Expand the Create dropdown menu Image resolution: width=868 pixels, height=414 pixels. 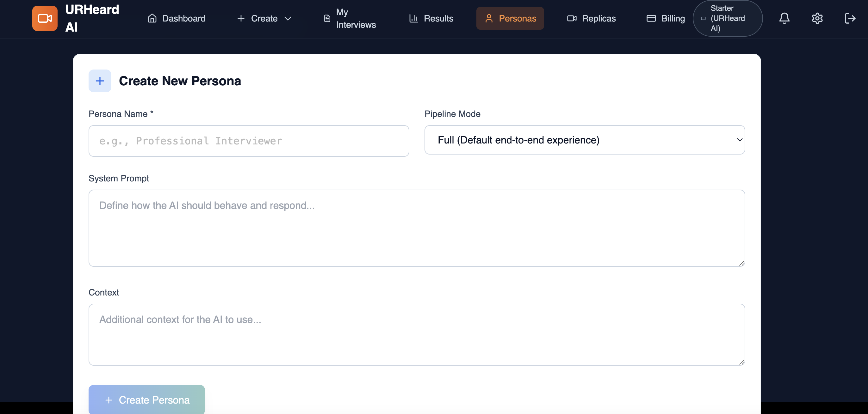pos(264,18)
